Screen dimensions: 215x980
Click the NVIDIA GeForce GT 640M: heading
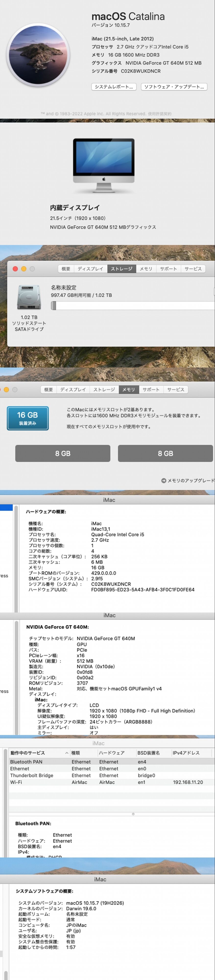[x=58, y=627]
